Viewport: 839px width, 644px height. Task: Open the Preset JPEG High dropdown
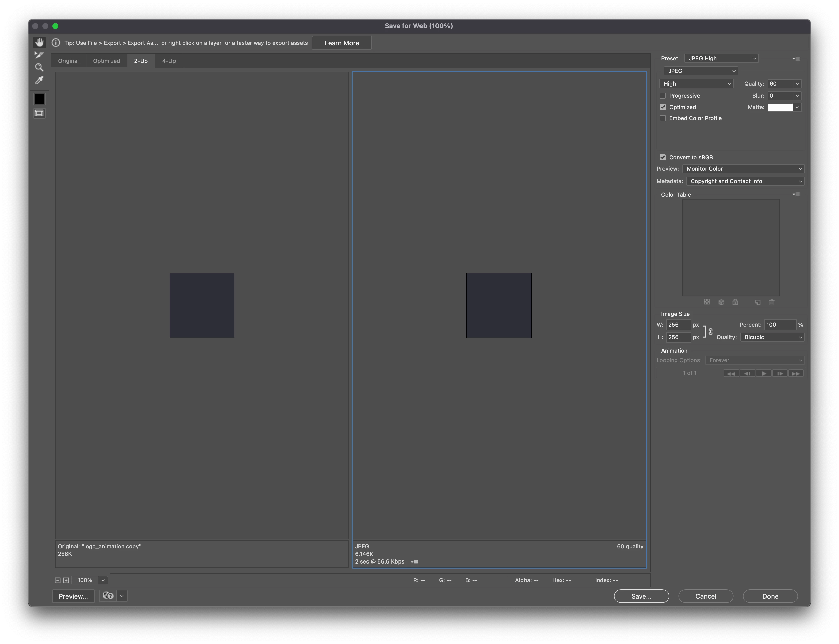point(721,59)
